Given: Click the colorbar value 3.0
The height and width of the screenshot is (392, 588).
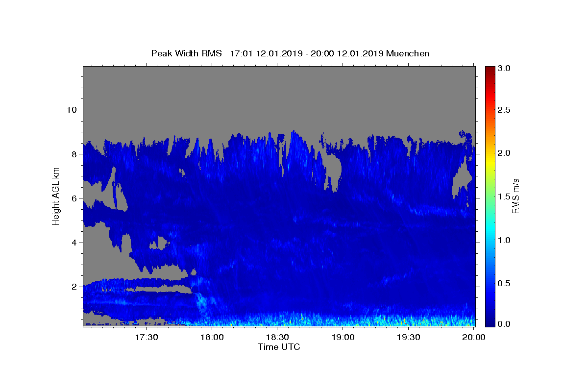Looking at the screenshot, I should click(x=504, y=69).
